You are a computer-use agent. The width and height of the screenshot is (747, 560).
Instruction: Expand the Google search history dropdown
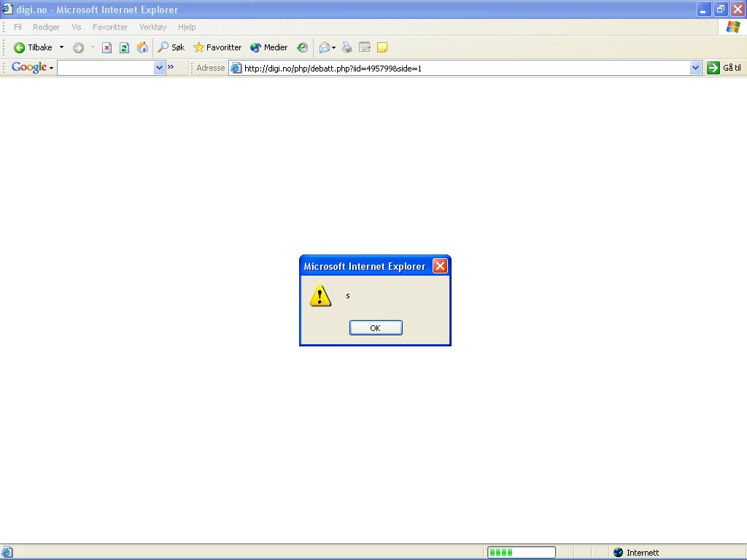pos(159,68)
